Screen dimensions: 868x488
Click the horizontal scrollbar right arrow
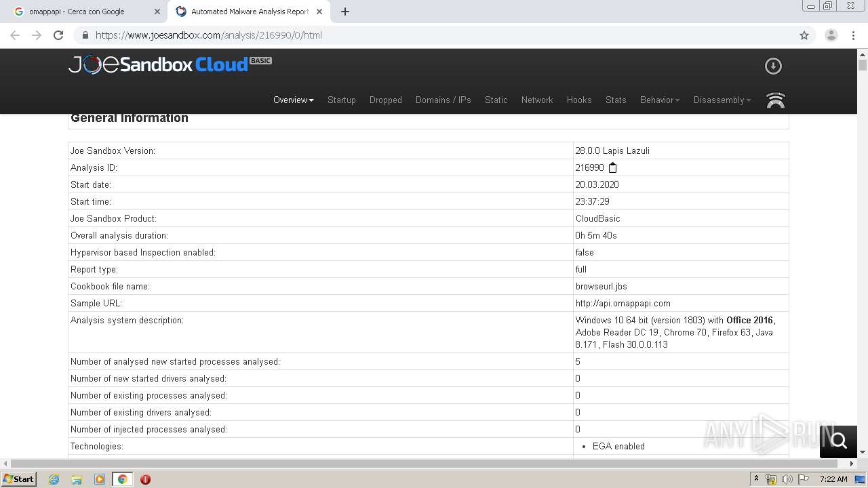[x=852, y=464]
